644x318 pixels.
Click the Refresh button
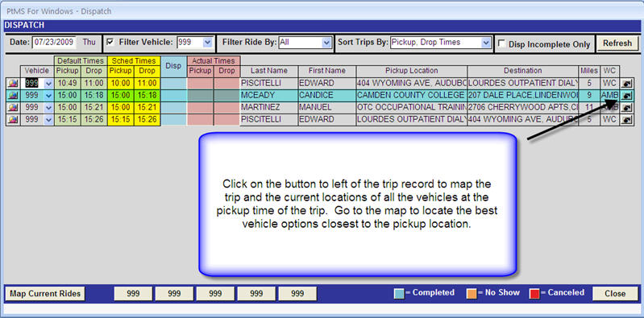coord(617,43)
